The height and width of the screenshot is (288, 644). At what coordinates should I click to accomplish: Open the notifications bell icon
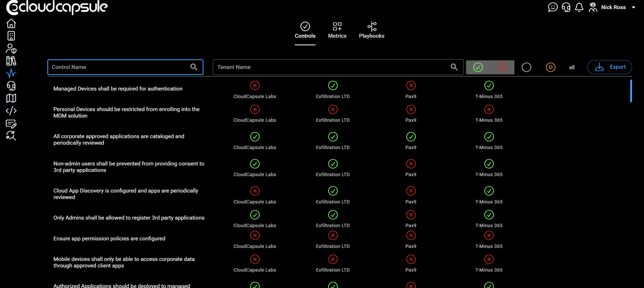(x=579, y=7)
